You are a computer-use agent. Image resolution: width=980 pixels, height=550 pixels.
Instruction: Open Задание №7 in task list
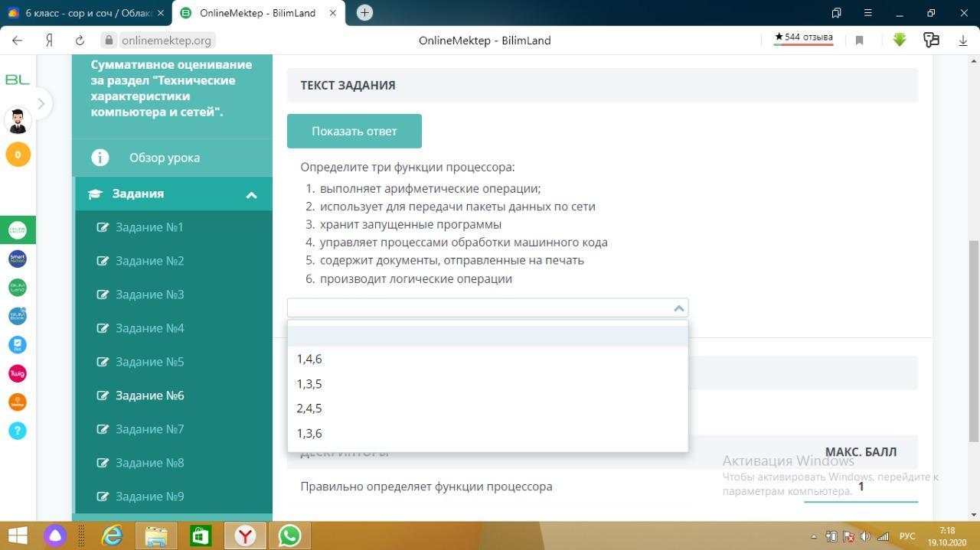(150, 429)
